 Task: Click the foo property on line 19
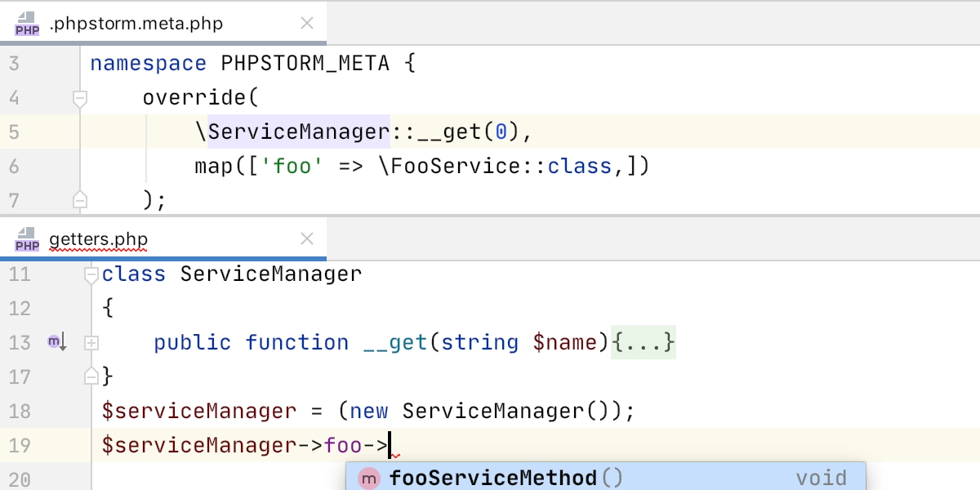343,445
